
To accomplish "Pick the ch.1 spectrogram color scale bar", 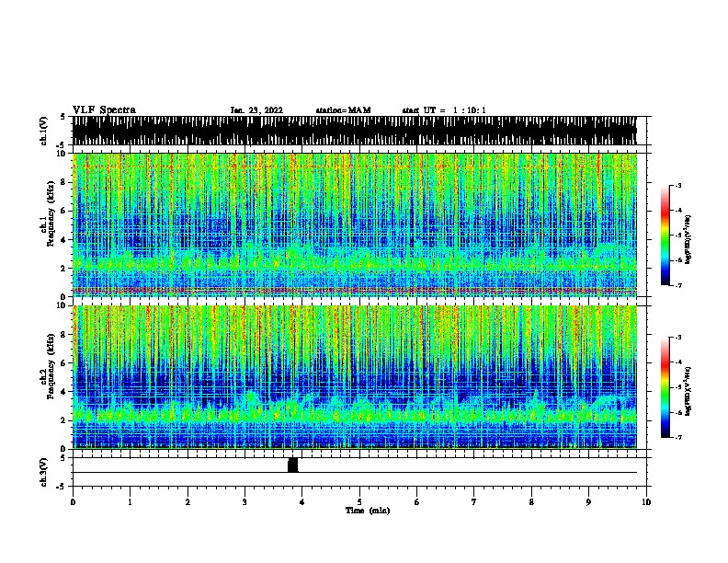I will pyautogui.click(x=665, y=236).
